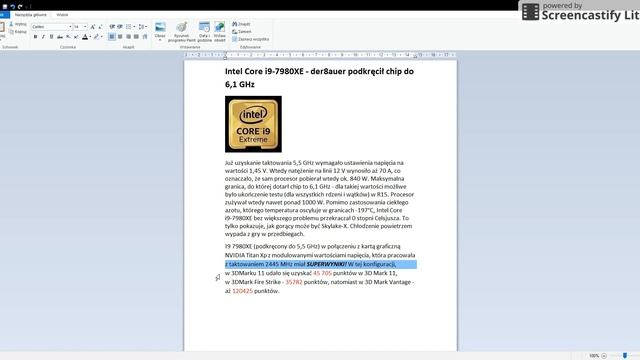Click the red number 35782
The width and height of the screenshot is (640, 360).
coord(294,282)
